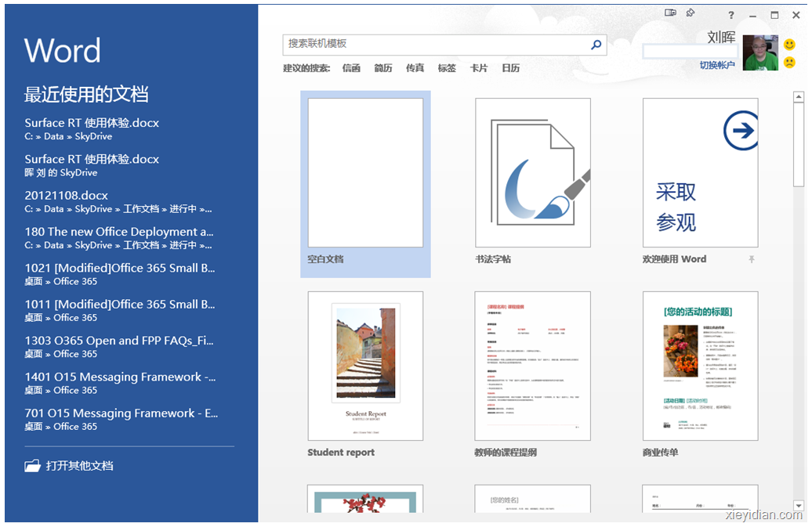This screenshot has width=812, height=527.
Task: Open Word help question mark
Action: click(x=731, y=16)
